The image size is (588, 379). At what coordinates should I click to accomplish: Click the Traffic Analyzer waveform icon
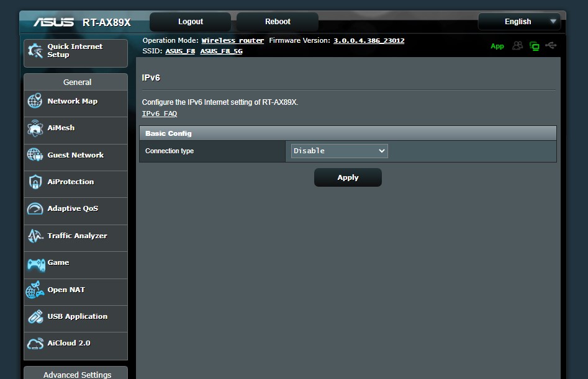(x=35, y=236)
